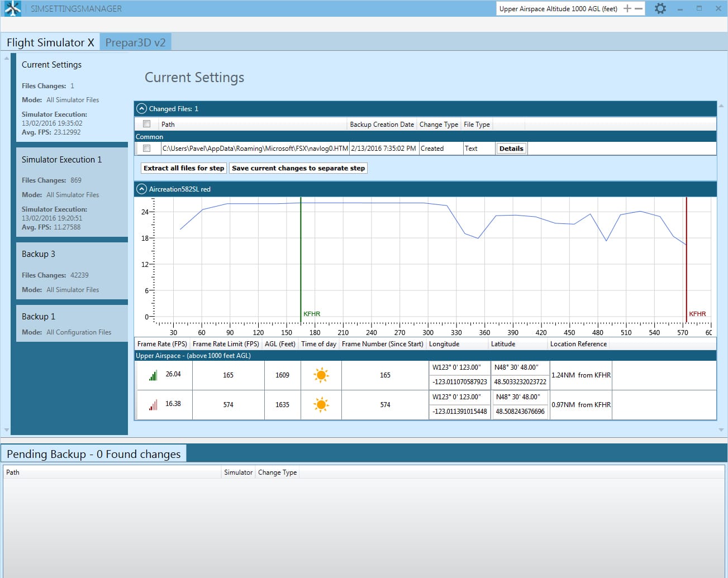
Task: Collapse the Changed Files: 1 section
Action: pyautogui.click(x=142, y=109)
